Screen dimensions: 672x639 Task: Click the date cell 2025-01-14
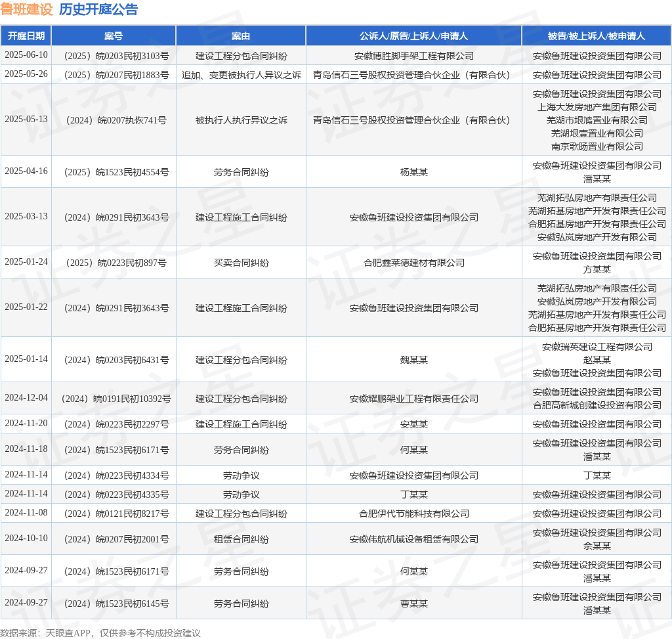point(26,359)
